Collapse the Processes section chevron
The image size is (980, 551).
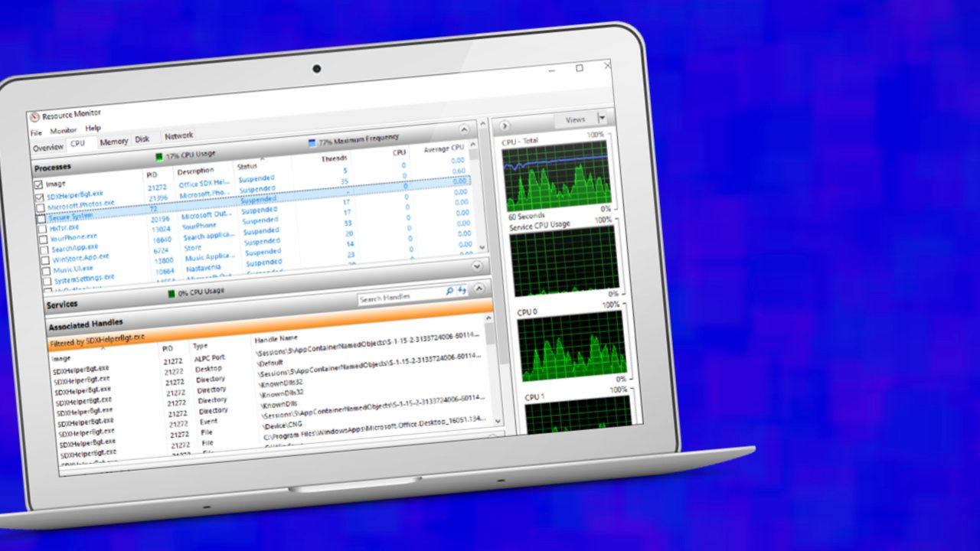(x=464, y=130)
